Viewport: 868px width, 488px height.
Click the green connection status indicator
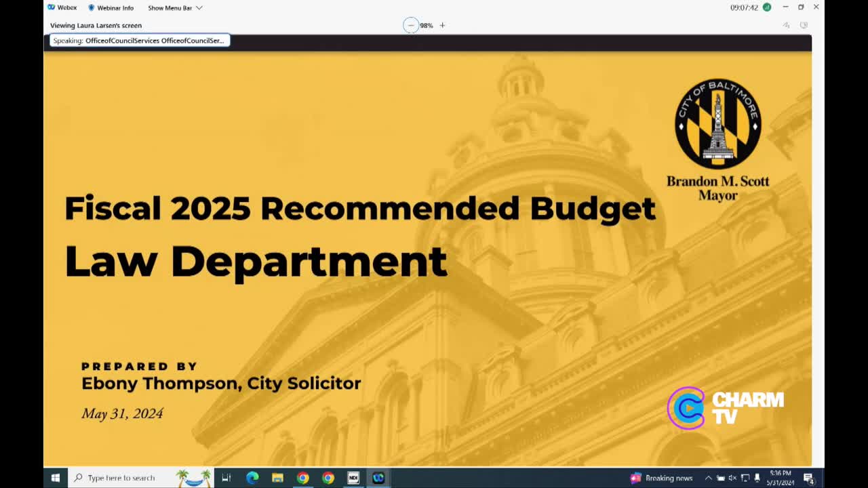click(x=767, y=7)
